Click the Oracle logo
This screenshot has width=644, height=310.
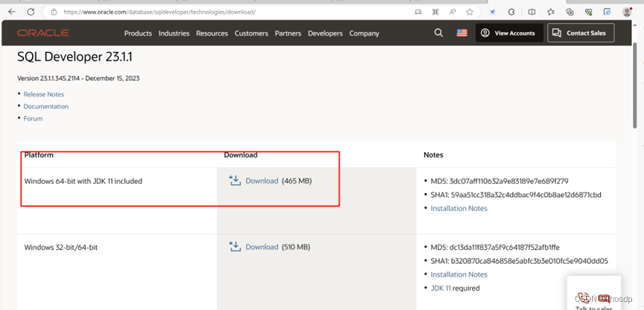(42, 33)
